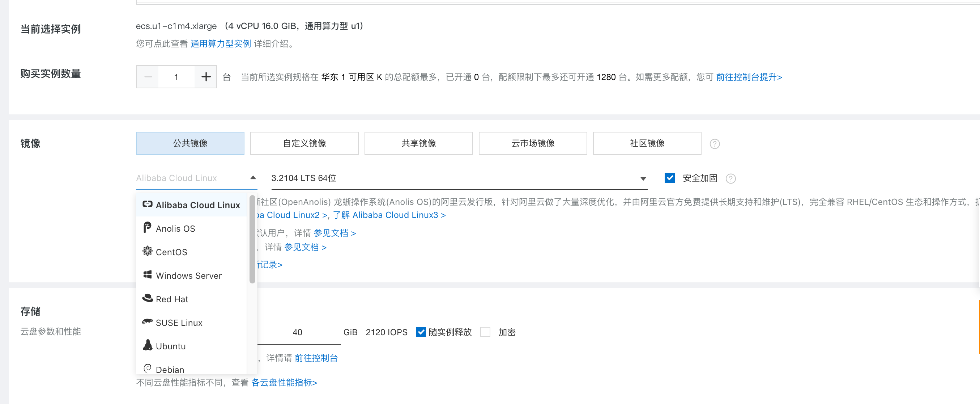
Task: Open 参见文档 link after 认用户，详情
Action: (335, 233)
